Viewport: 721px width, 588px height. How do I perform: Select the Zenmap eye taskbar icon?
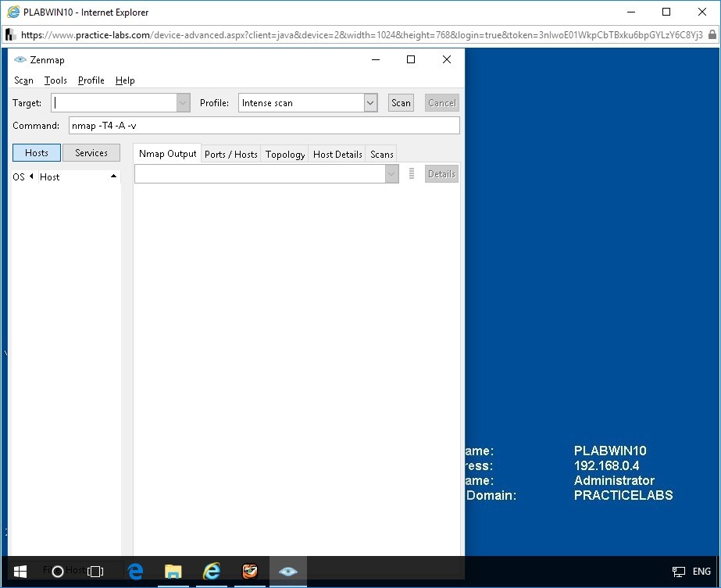(287, 572)
